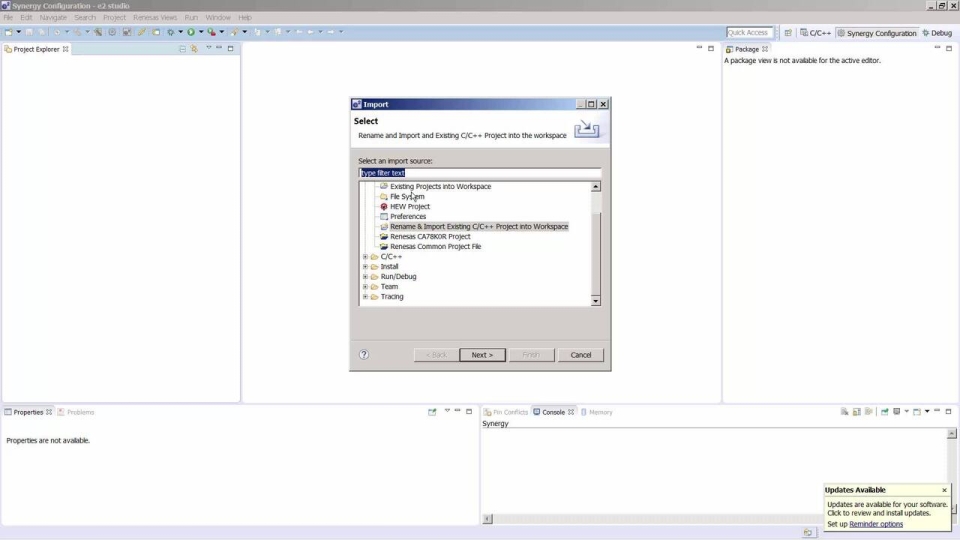Click Collapse All in Project Explorer

(182, 48)
